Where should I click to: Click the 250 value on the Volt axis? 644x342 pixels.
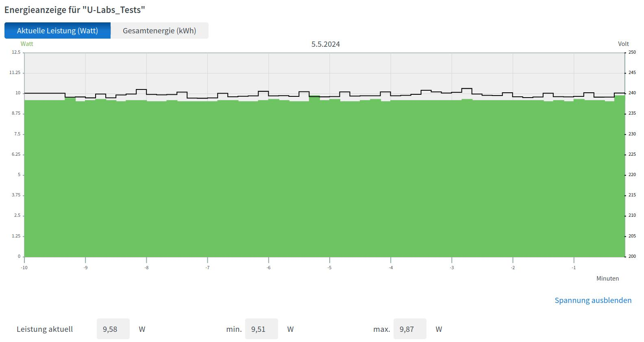point(632,52)
